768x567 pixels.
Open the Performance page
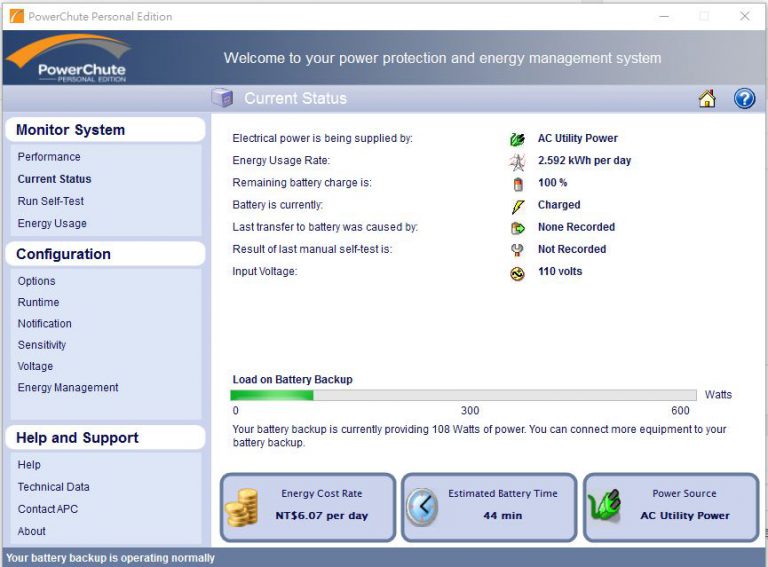click(49, 157)
